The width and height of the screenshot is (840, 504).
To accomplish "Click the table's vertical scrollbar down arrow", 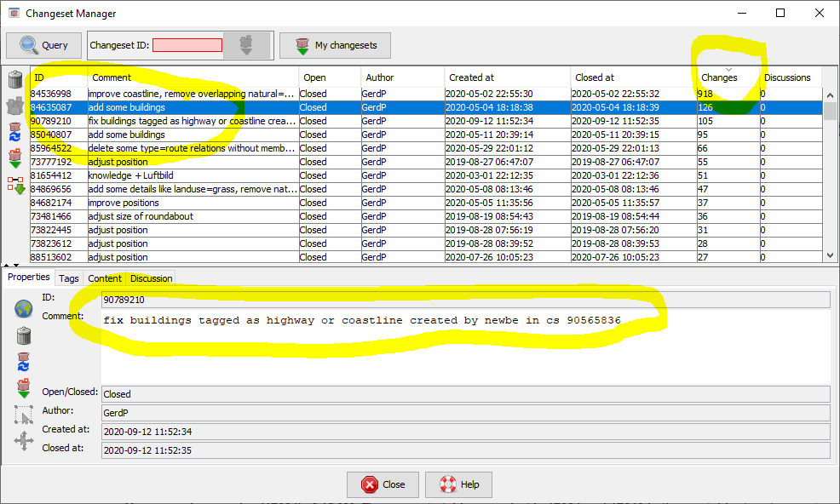I will coord(831,255).
